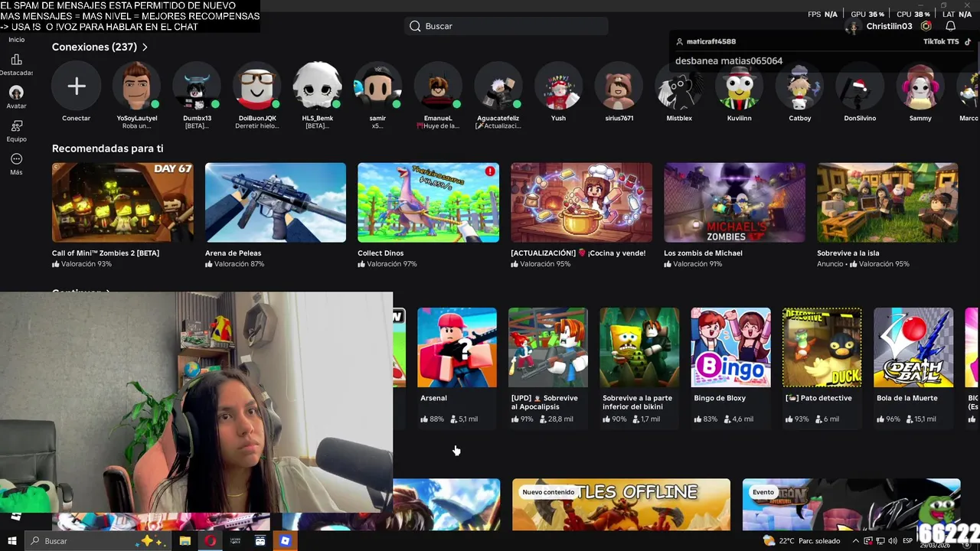Open the Roblox taskbar icon

285,541
